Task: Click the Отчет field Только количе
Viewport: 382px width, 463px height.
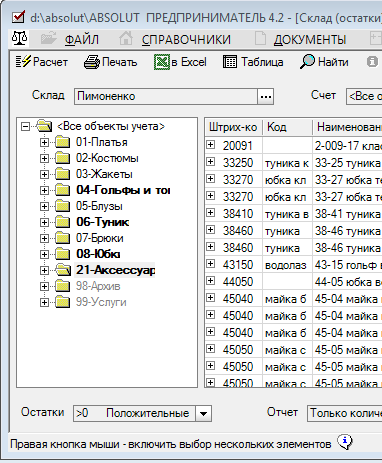Action: 345,414
